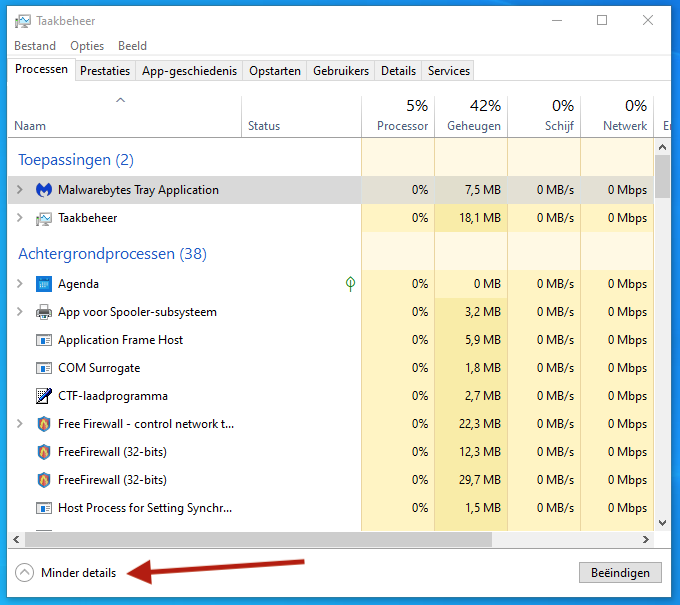The width and height of the screenshot is (680, 605).
Task: Expand the Malwarebytes Tray Application row
Action: click(19, 190)
